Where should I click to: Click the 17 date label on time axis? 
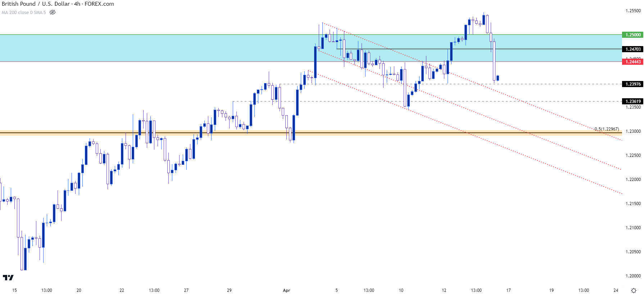508,290
